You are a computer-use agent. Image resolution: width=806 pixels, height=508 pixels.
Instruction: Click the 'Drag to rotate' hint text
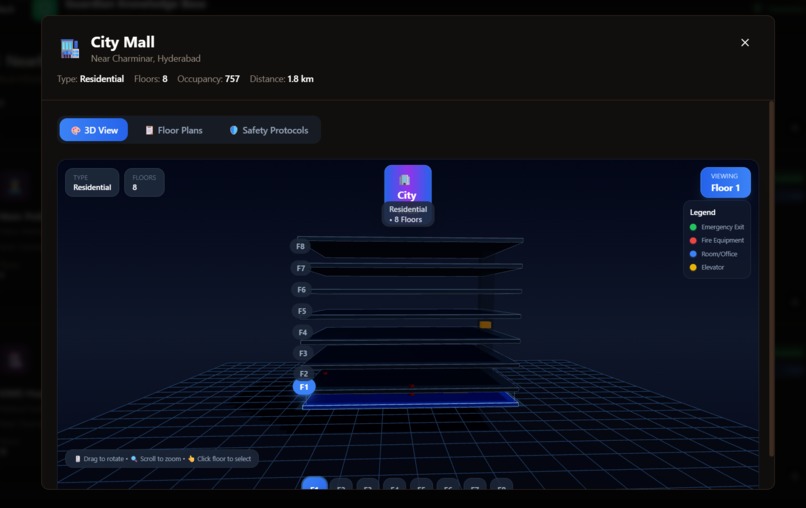103,459
